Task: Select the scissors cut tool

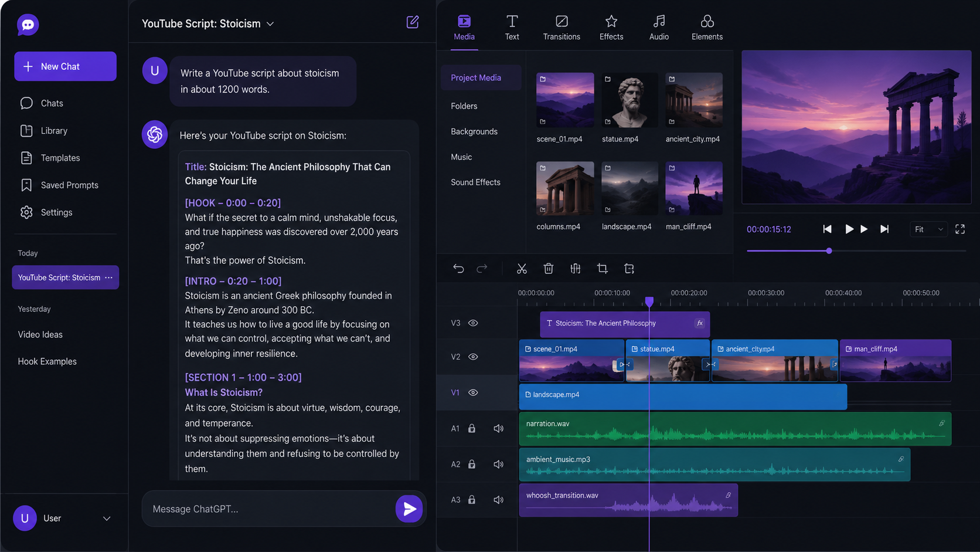Action: pyautogui.click(x=522, y=269)
